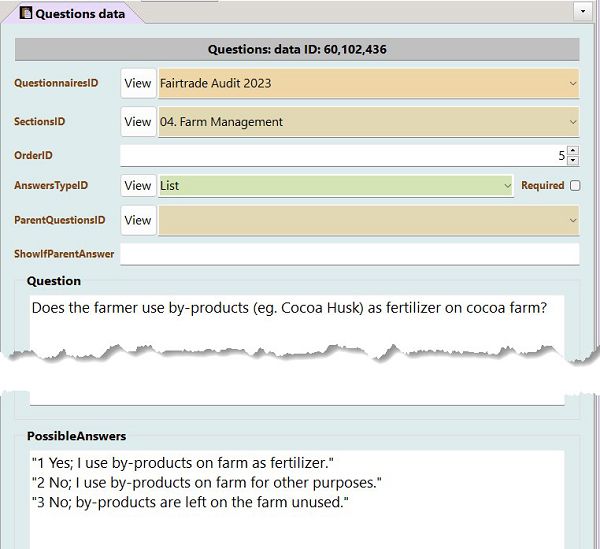Image resolution: width=600 pixels, height=549 pixels.
Task: Click the ShowIfParentAnswer input field
Action: coord(350,254)
